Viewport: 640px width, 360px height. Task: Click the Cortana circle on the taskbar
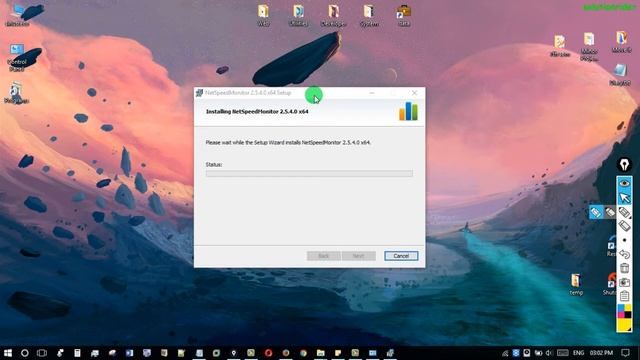(x=25, y=353)
